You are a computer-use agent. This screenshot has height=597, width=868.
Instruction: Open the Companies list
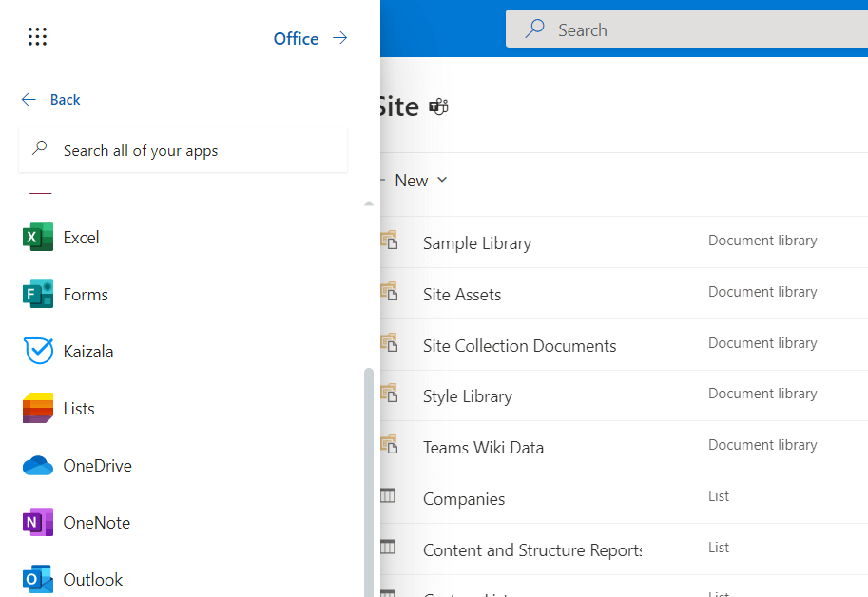point(464,499)
